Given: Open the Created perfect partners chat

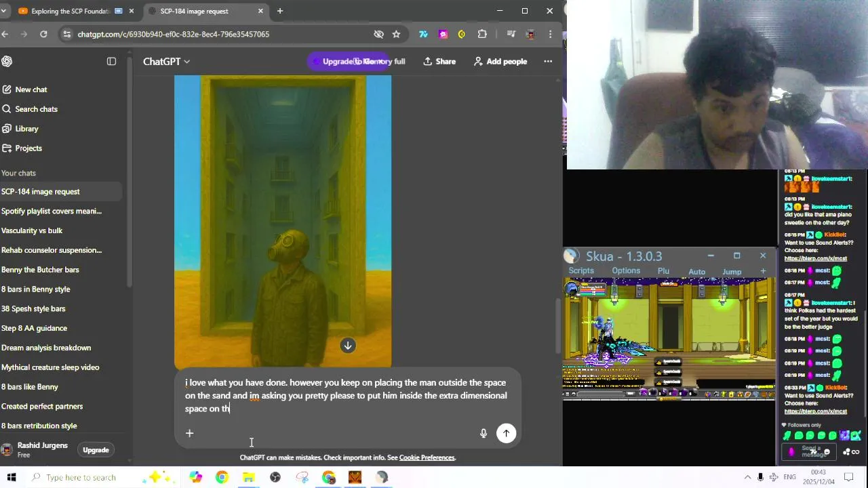Looking at the screenshot, I should (x=42, y=407).
